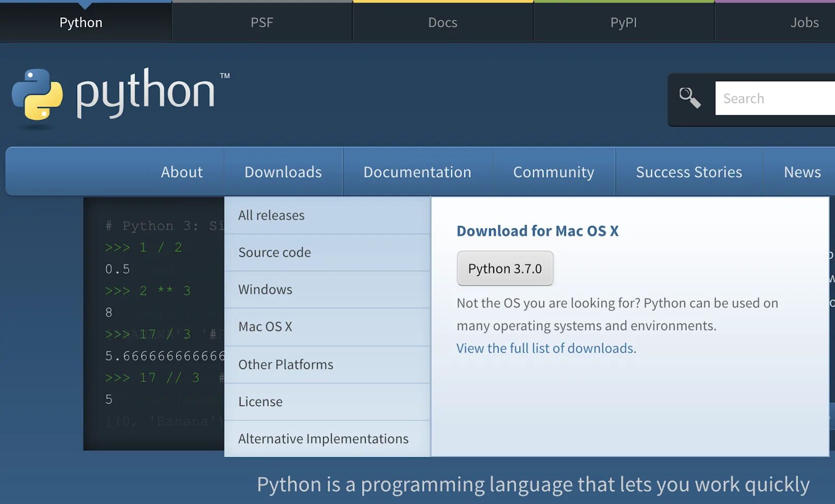This screenshot has width=835, height=504.
Task: Select the Python top tab
Action: point(81,22)
